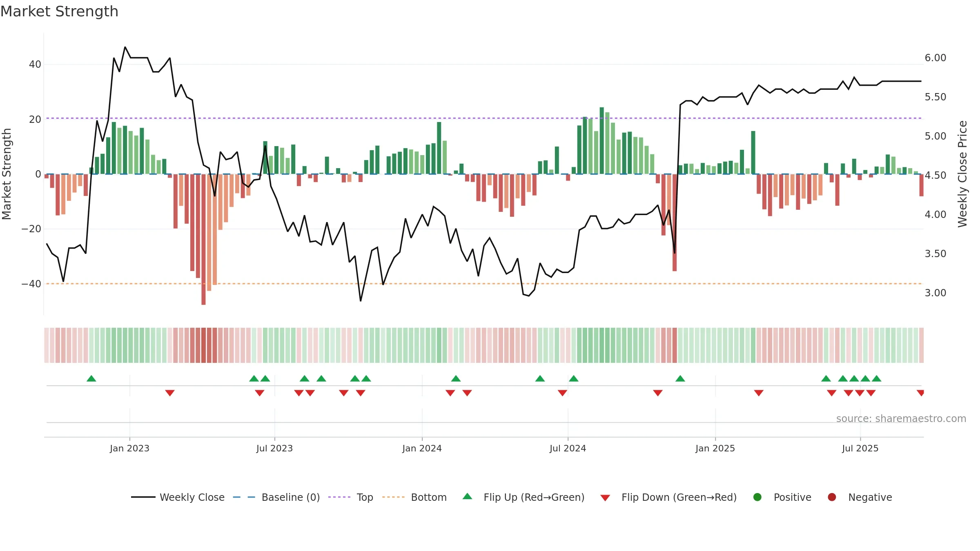Click the Jul 2023 x-axis label
Image resolution: width=980 pixels, height=551 pixels.
[274, 448]
